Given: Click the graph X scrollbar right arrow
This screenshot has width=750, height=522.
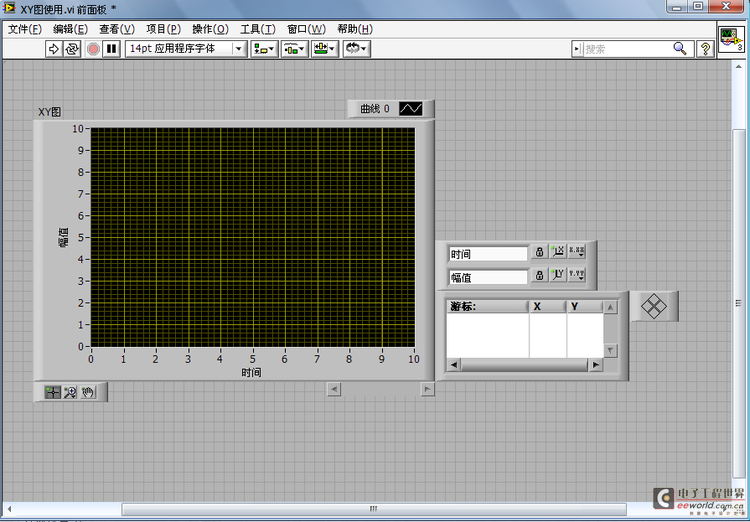Looking at the screenshot, I should (428, 389).
